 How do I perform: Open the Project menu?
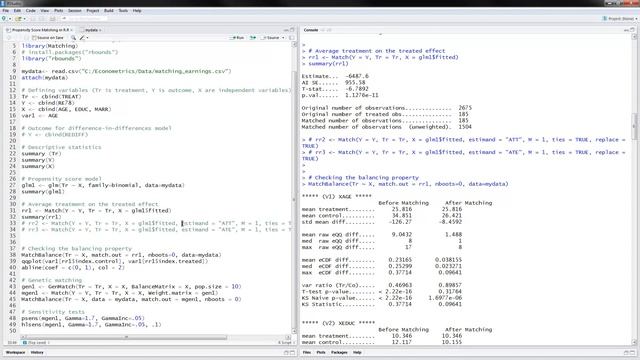tap(93, 11)
